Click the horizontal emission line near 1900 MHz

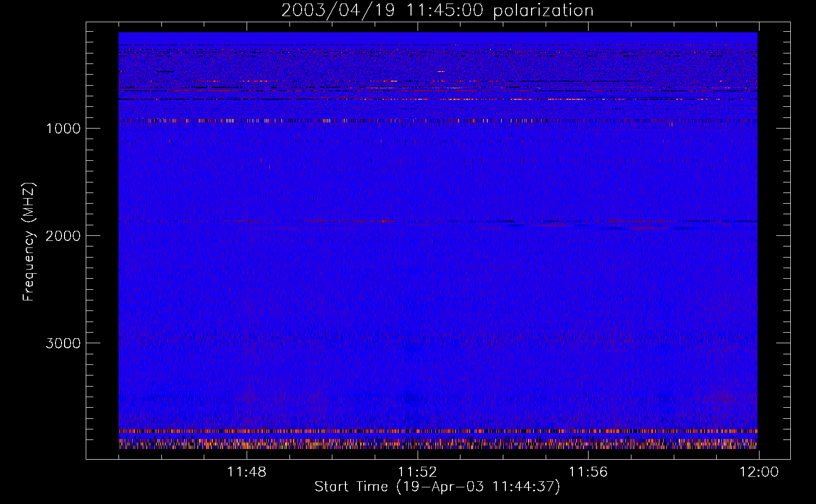click(x=438, y=221)
